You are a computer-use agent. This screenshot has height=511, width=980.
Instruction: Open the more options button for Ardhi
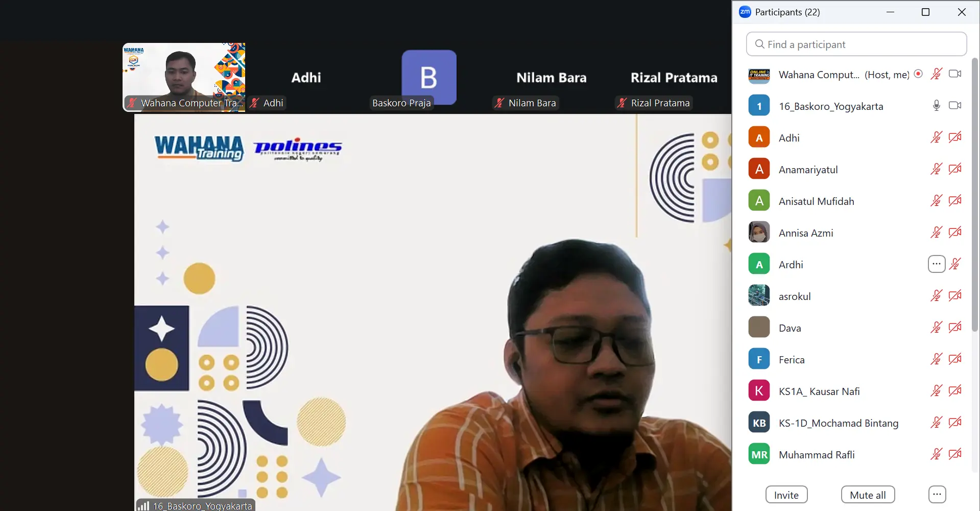(x=937, y=264)
